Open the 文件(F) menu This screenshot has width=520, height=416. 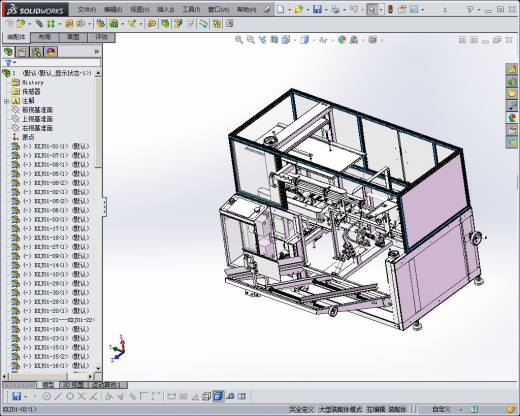[x=87, y=9]
